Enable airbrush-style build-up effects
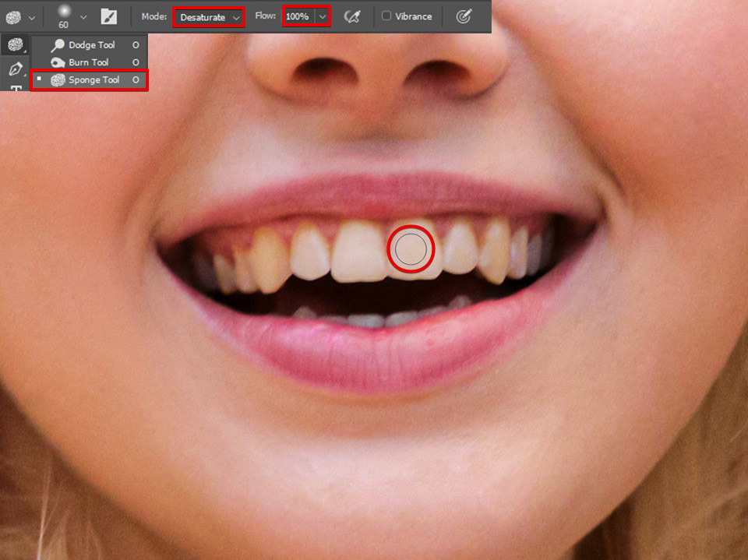The image size is (748, 560). point(352,16)
